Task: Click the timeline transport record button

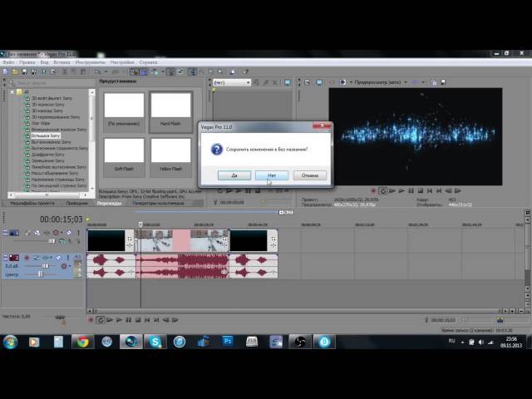Action: click(x=91, y=320)
